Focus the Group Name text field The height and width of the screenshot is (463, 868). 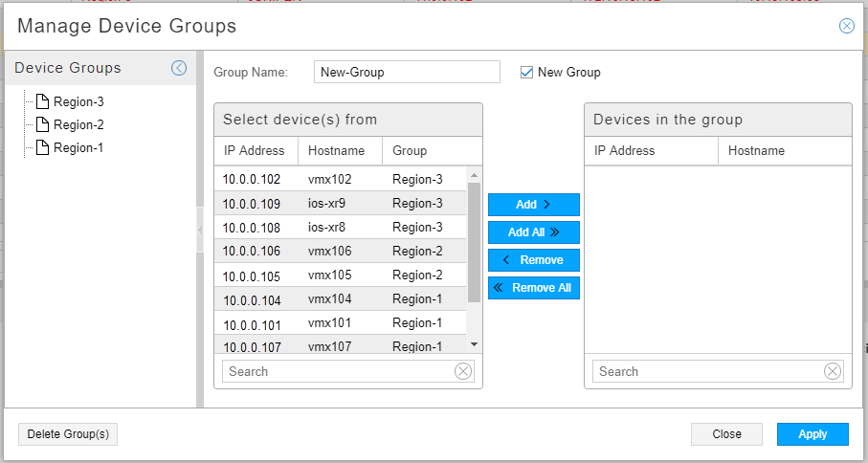(x=407, y=72)
